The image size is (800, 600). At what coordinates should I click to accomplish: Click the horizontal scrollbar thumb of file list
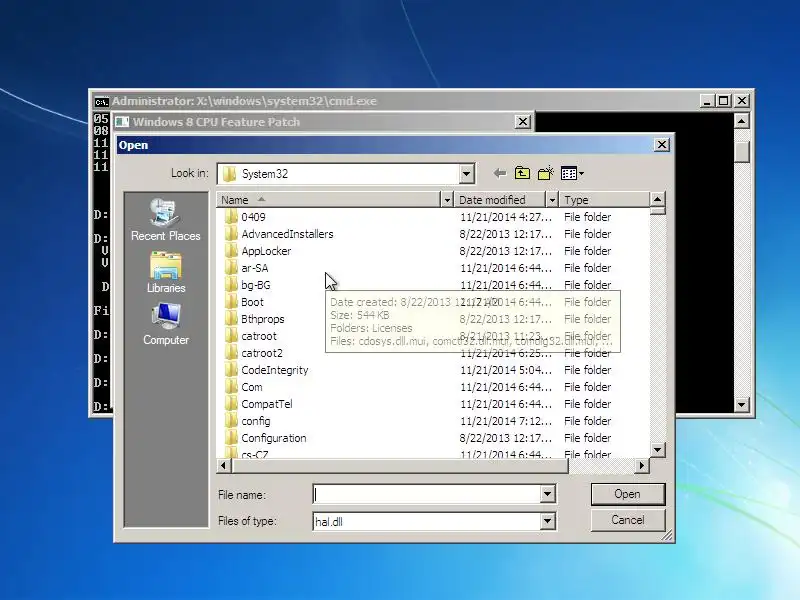pyautogui.click(x=400, y=465)
